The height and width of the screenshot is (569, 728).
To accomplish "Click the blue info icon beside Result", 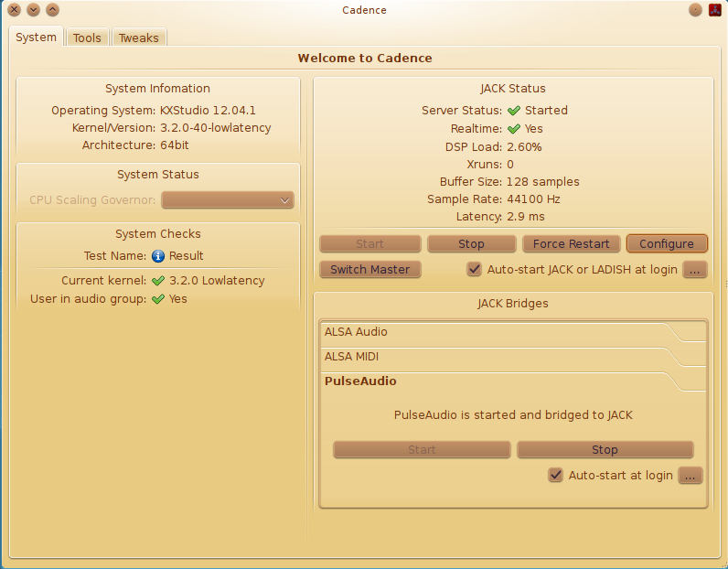I will click(x=158, y=256).
